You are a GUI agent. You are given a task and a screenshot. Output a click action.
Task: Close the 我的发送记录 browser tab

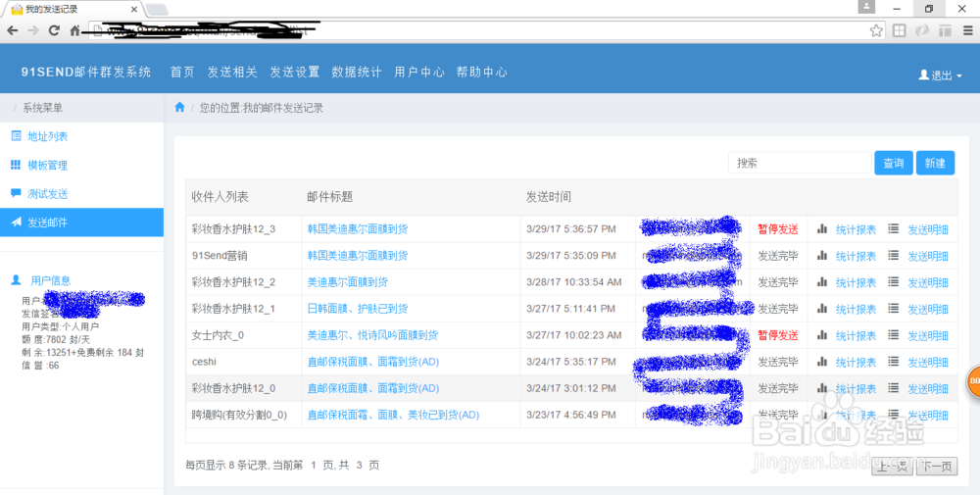(134, 10)
